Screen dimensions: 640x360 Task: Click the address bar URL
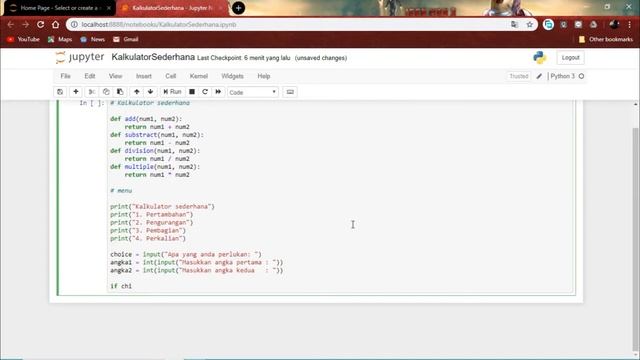[x=159, y=24]
